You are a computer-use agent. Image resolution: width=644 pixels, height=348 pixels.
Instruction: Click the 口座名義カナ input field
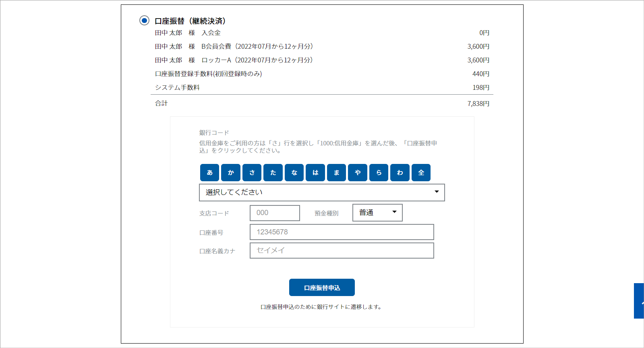click(342, 251)
